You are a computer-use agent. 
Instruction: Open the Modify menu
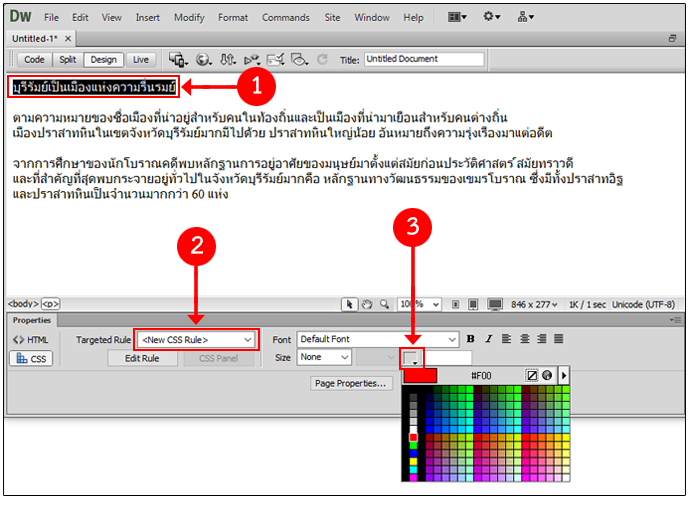(189, 17)
